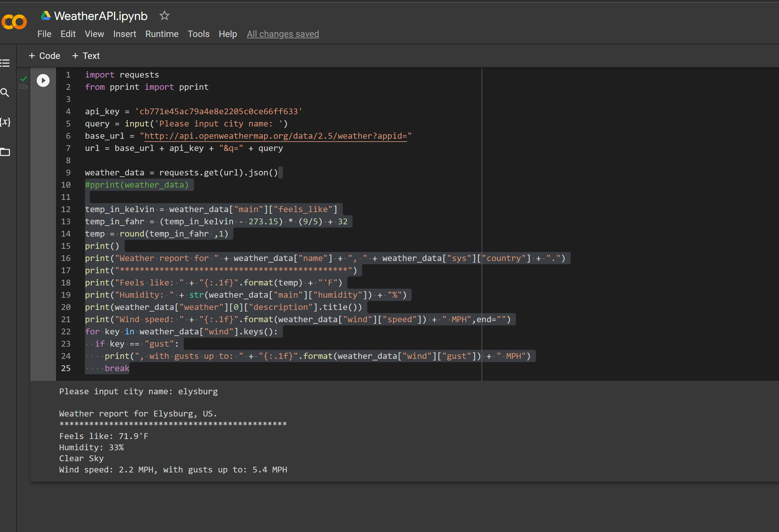Click the 'Humidity: 33%' output line

91,447
